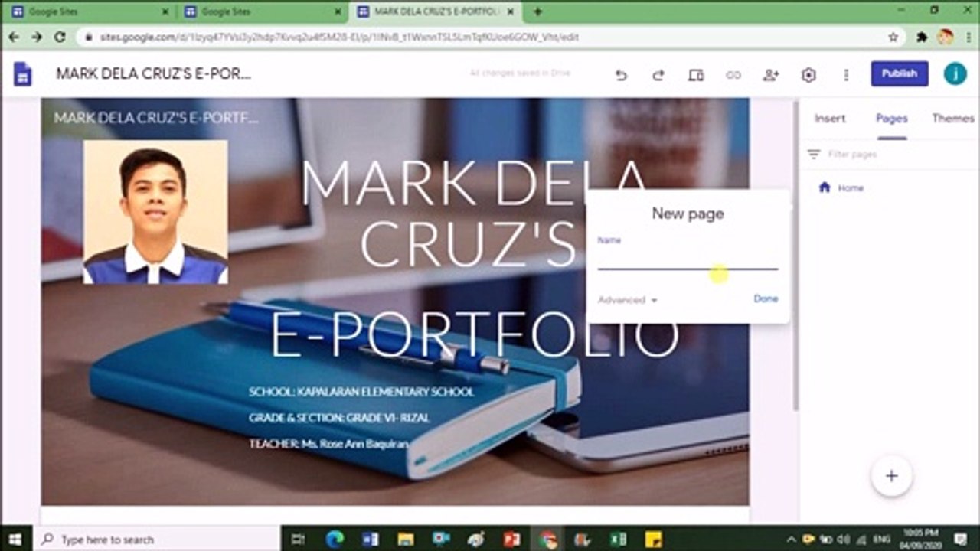The width and height of the screenshot is (980, 551).
Task: Redo the last action
Action: [658, 75]
